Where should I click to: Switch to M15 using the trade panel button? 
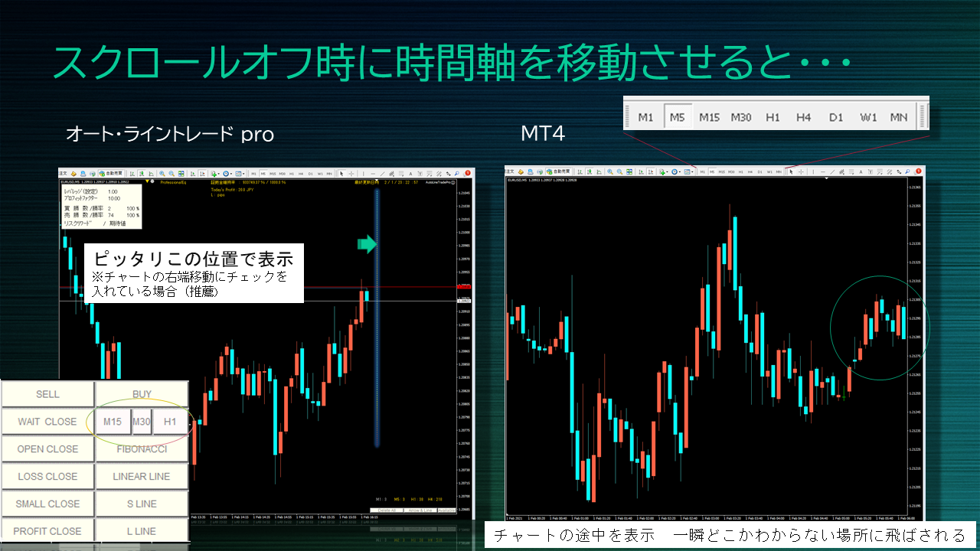coord(112,422)
